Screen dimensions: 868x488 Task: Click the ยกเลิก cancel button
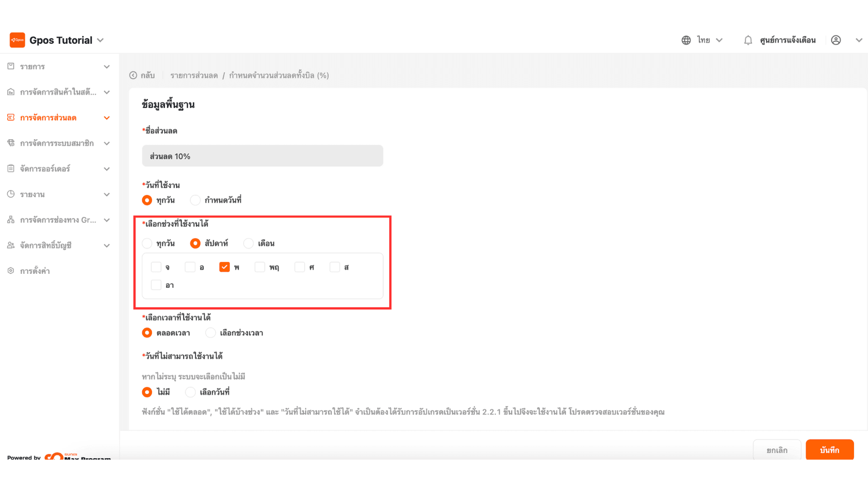point(777,450)
